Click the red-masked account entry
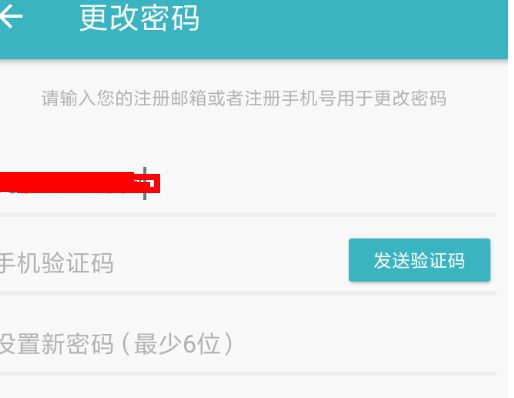 click(80, 183)
